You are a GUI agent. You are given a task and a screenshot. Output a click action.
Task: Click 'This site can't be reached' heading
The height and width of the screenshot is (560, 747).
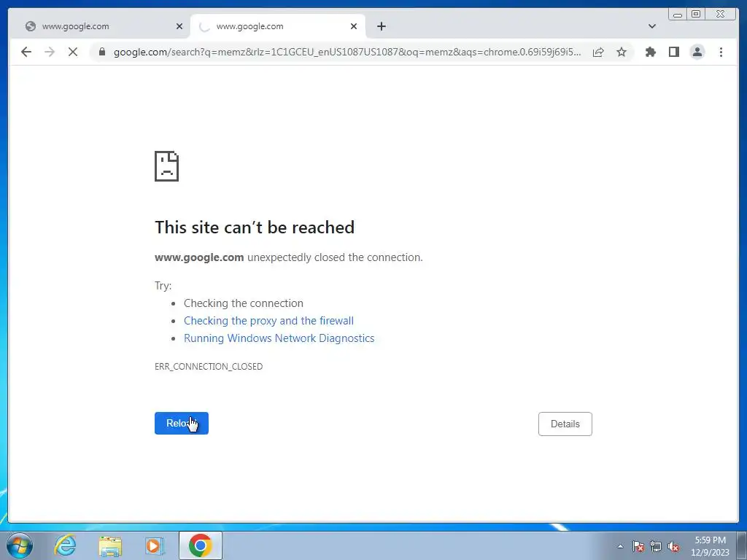(255, 227)
